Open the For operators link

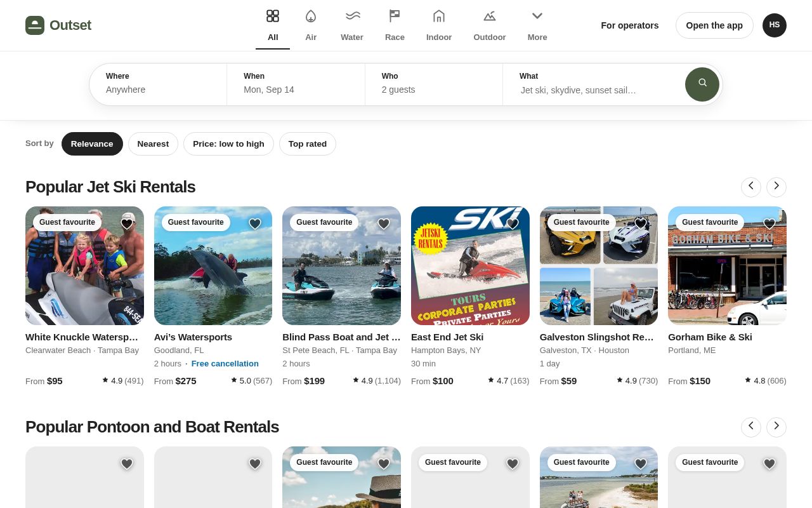(630, 25)
